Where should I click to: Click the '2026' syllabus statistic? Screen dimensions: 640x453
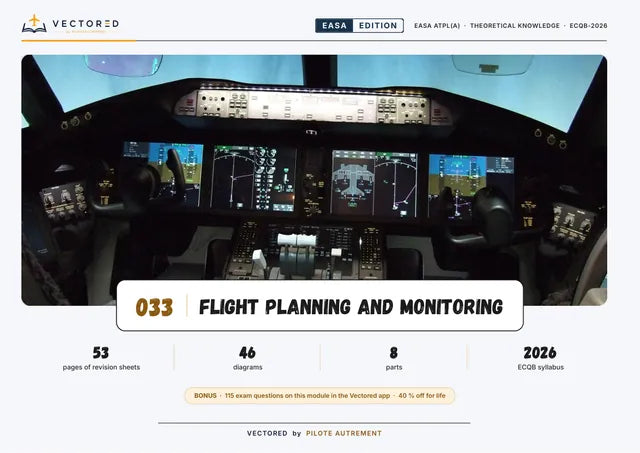click(x=540, y=353)
